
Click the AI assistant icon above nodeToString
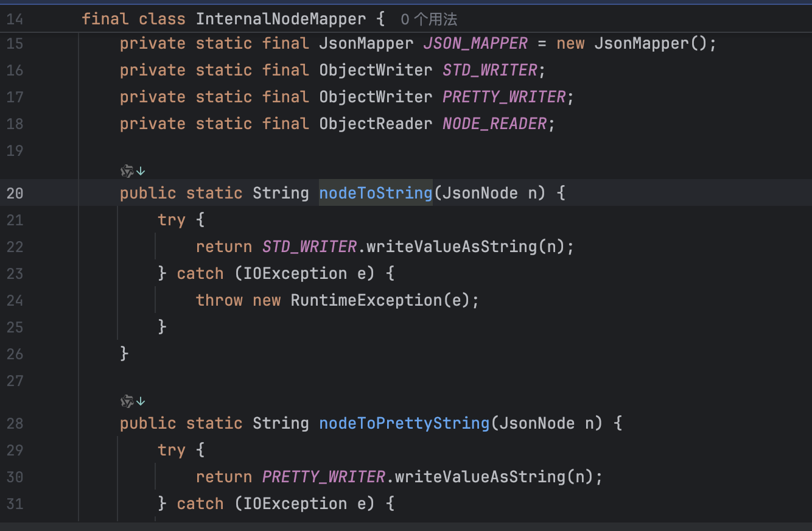tap(127, 171)
